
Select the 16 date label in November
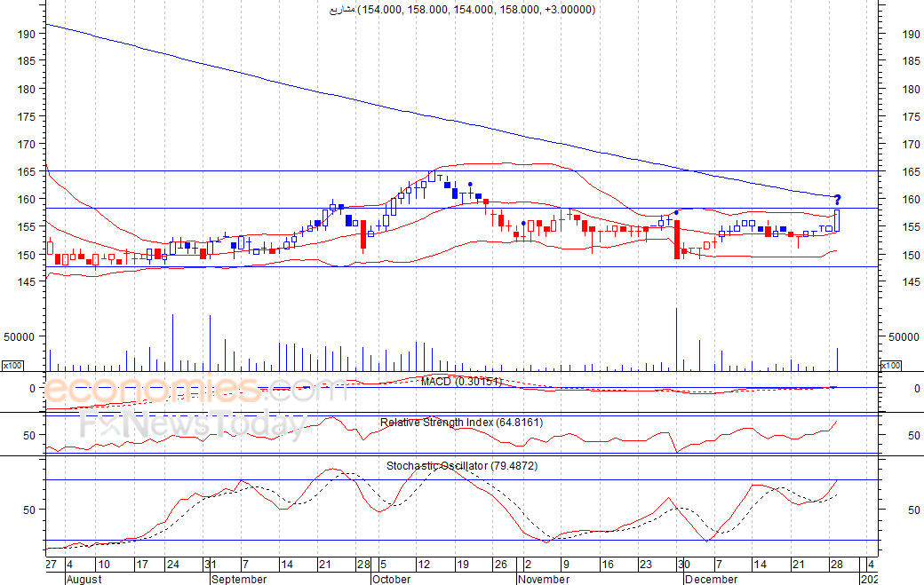click(x=608, y=565)
